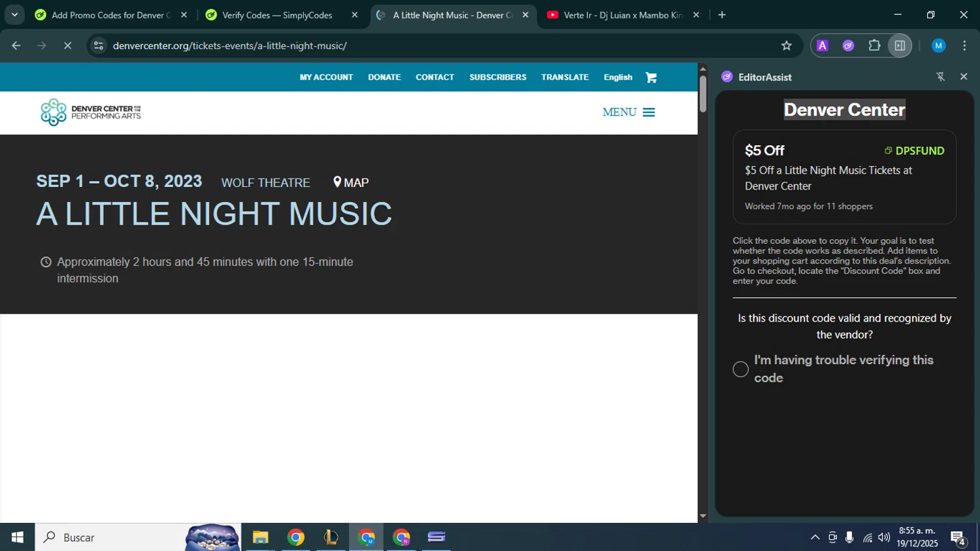The image size is (980, 551).
Task: Open the Windows Start menu
Action: (x=18, y=537)
